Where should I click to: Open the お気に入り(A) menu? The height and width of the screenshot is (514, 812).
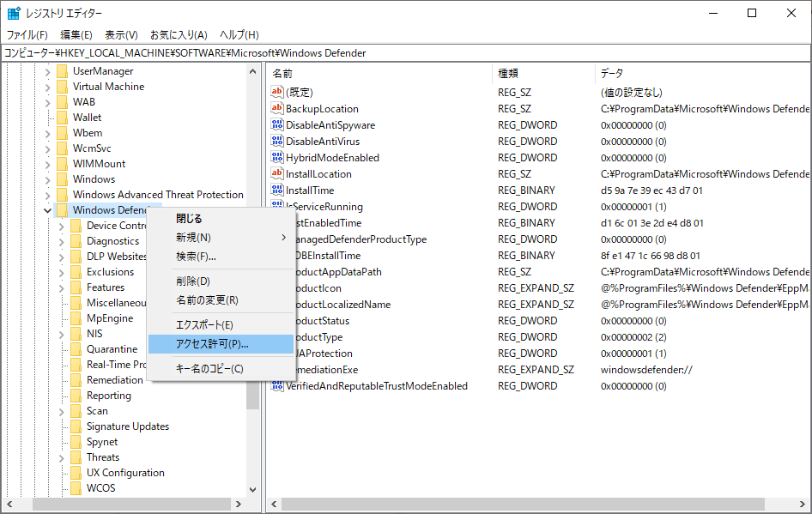179,34
